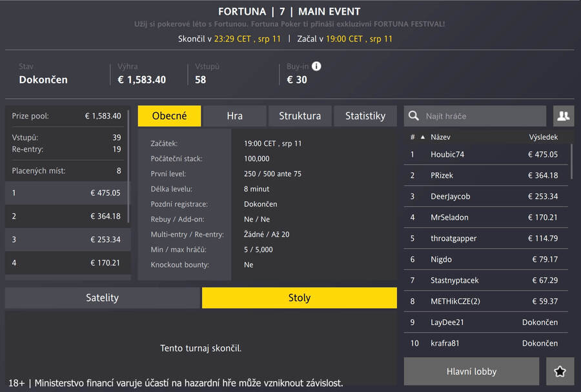Sort players by Výsledek column
581x392 pixels.
(x=543, y=137)
